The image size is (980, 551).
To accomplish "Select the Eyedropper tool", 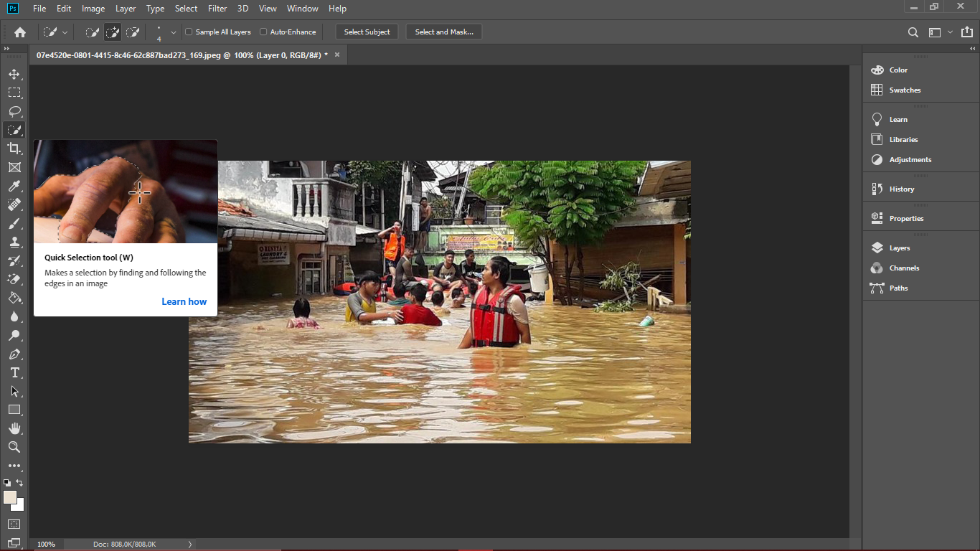I will tap(14, 186).
